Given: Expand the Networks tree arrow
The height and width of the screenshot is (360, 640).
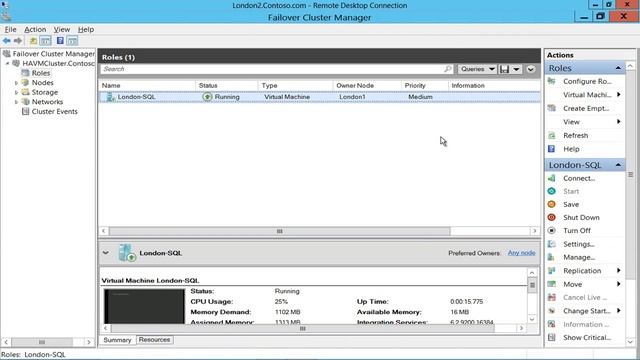Looking at the screenshot, I should coord(16,102).
